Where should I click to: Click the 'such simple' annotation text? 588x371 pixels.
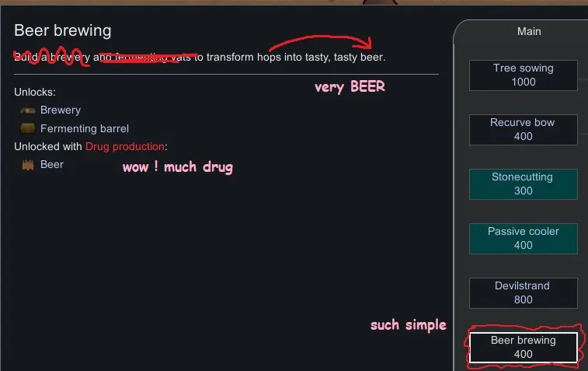[x=409, y=325]
